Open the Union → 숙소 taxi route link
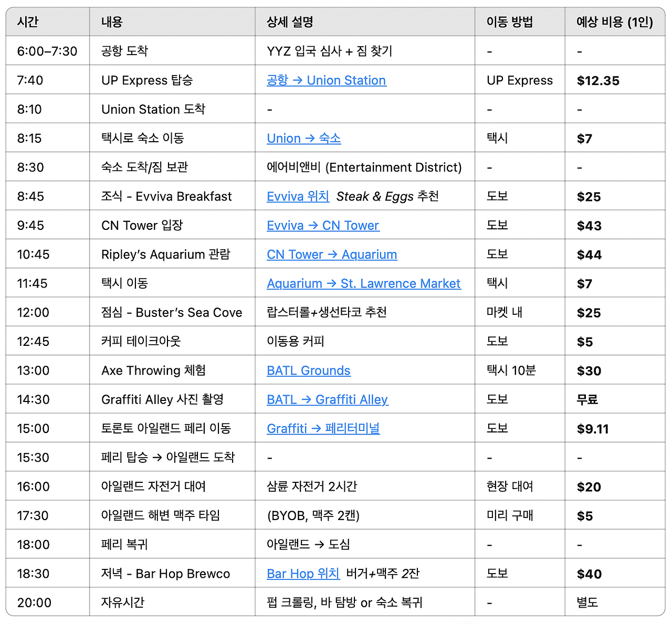This screenshot has height=624, width=672. (x=303, y=138)
